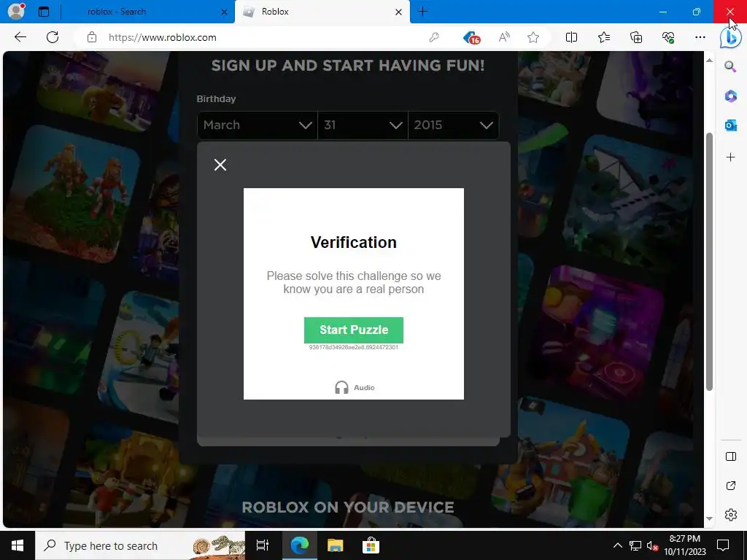Open Microsoft Store from taskbar
Viewport: 747px width, 560px height.
click(x=371, y=545)
